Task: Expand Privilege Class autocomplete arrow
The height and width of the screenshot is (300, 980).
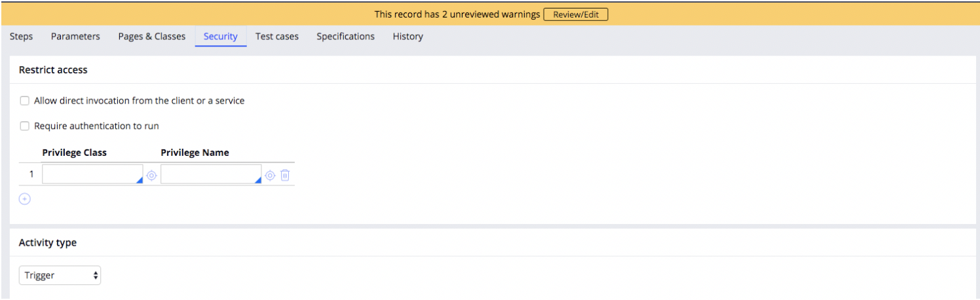Action: tap(140, 180)
